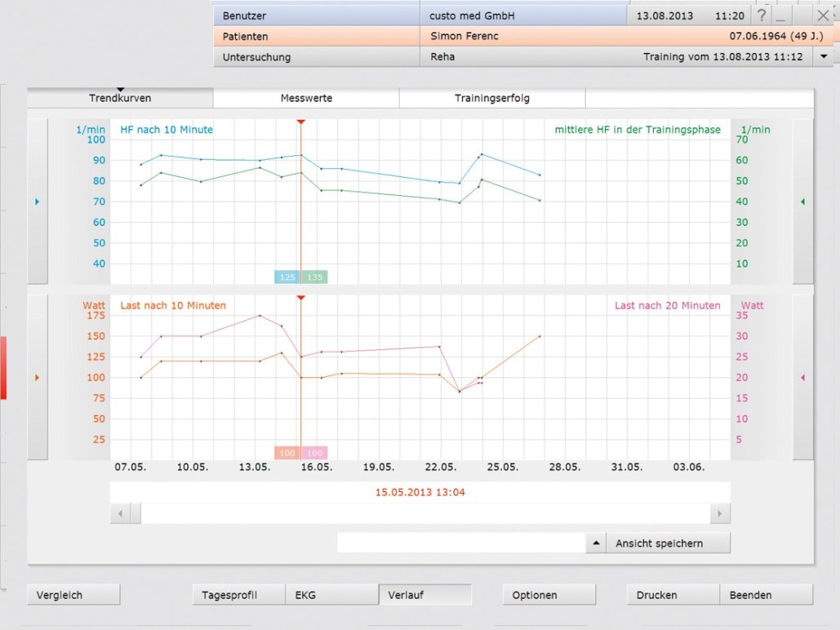Click the scrollbar left arrow
840x630 pixels.
pos(120,513)
